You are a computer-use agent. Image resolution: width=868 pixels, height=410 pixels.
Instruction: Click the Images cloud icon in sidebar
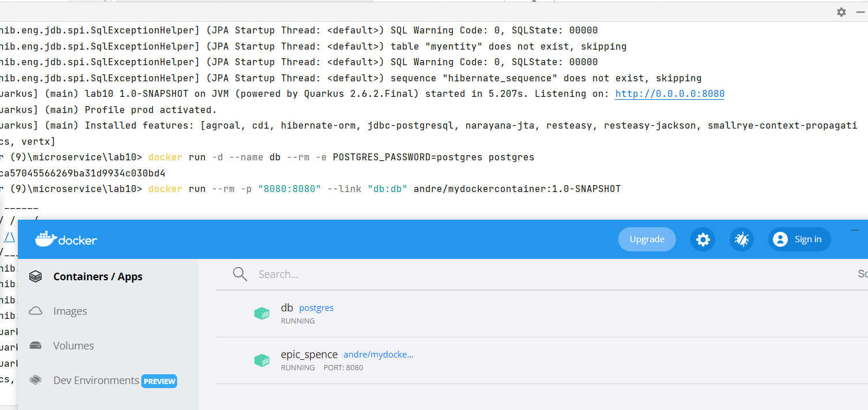[36, 311]
